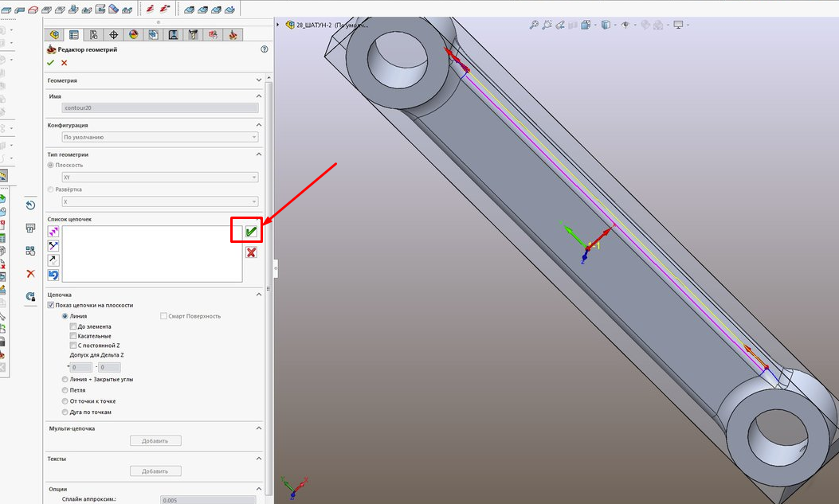Open View Orientation cube icon
The image size is (839, 504).
(586, 25)
